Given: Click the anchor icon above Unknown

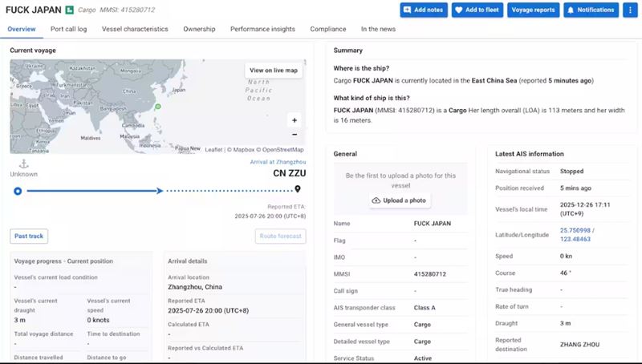Looking at the screenshot, I should [23, 164].
